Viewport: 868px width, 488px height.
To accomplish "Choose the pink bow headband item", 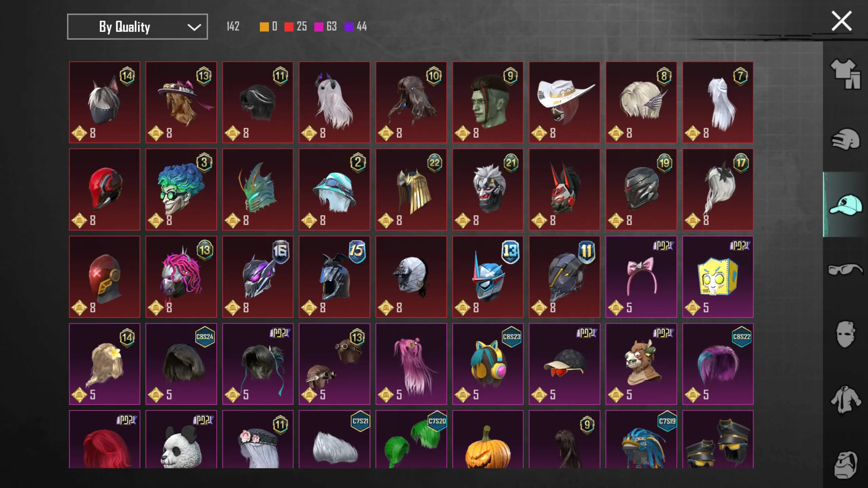I will pos(641,277).
